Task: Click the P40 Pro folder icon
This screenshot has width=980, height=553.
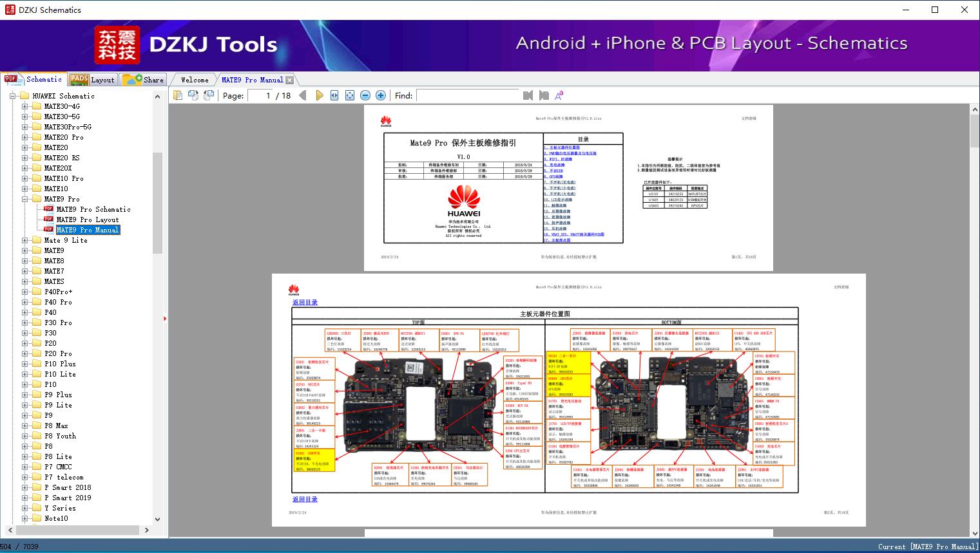Action: tap(37, 302)
